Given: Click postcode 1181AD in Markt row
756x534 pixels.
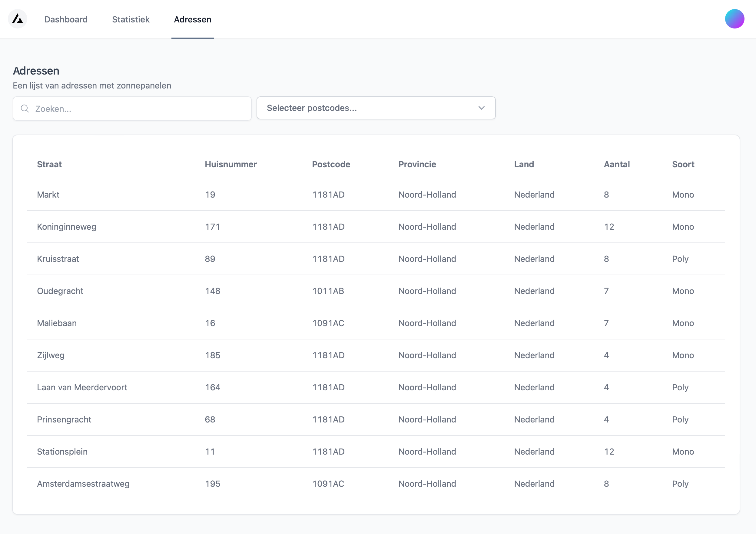Looking at the screenshot, I should click(x=328, y=195).
